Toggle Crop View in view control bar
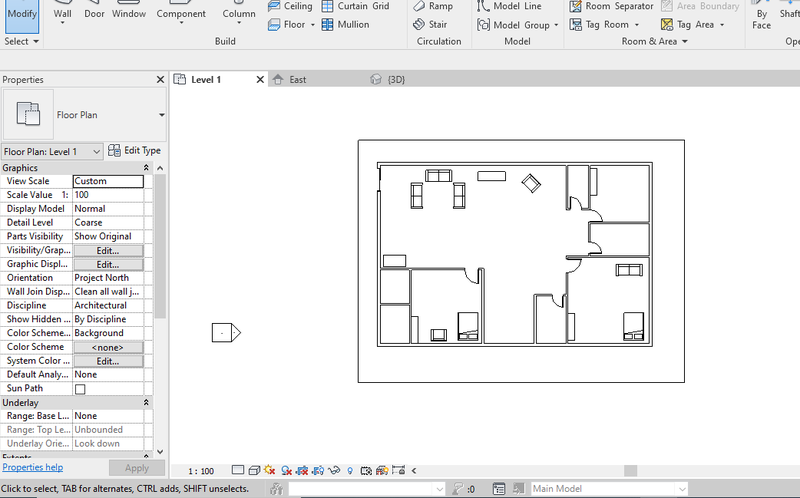The image size is (800, 498). pyautogui.click(x=303, y=470)
